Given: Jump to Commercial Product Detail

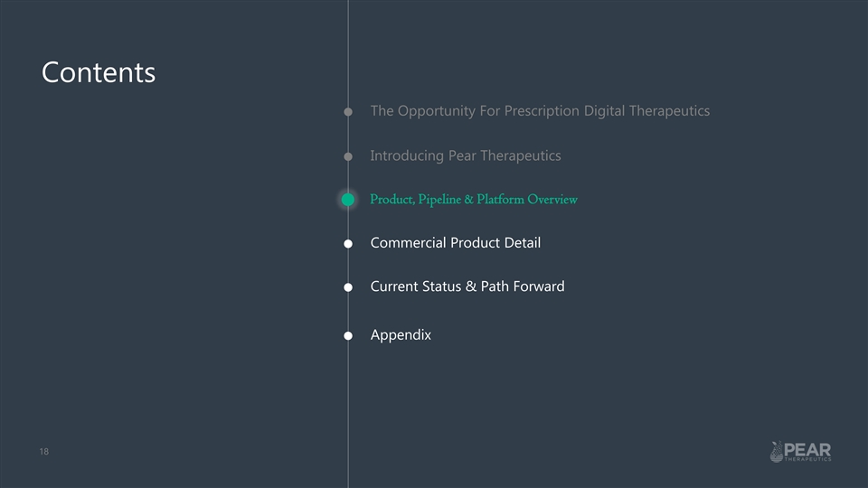Looking at the screenshot, I should [455, 243].
